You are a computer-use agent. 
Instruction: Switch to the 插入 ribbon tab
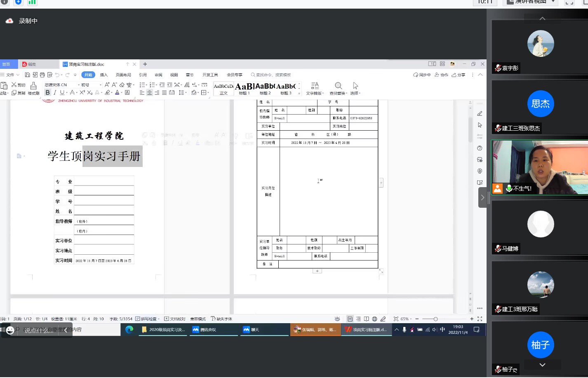(x=103, y=75)
